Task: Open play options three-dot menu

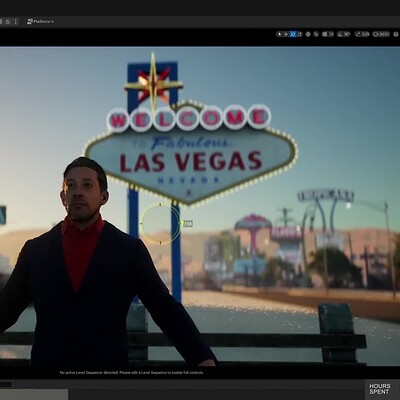Action: (15, 22)
